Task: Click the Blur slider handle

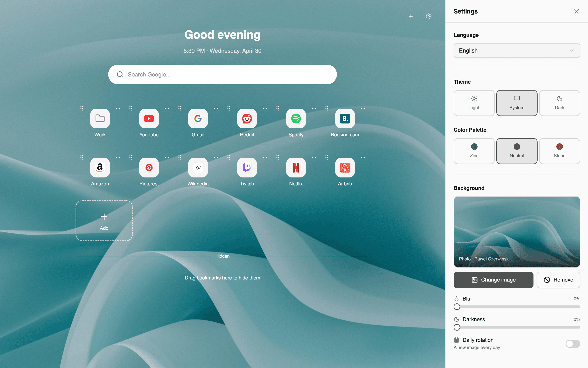Action: click(457, 307)
